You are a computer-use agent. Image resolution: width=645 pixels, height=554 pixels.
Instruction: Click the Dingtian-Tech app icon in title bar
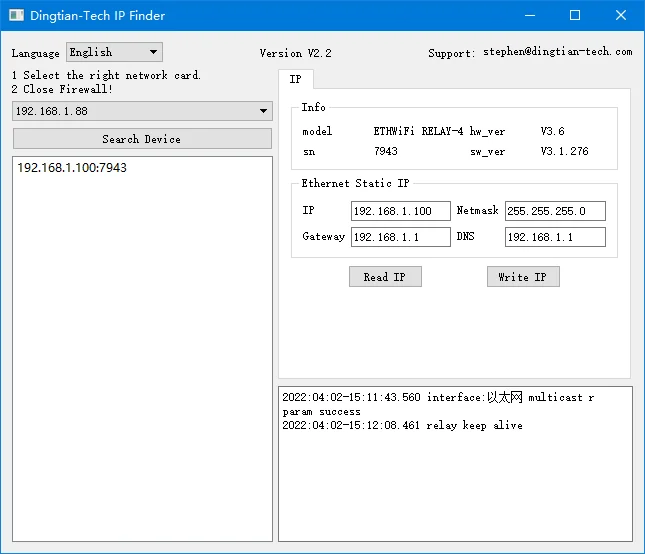pyautogui.click(x=16, y=15)
